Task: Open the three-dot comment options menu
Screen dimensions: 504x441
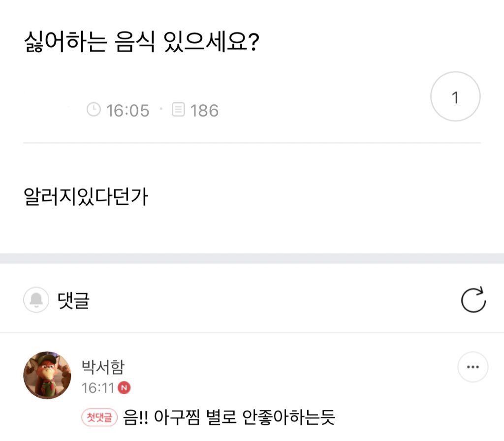Action: click(x=473, y=367)
